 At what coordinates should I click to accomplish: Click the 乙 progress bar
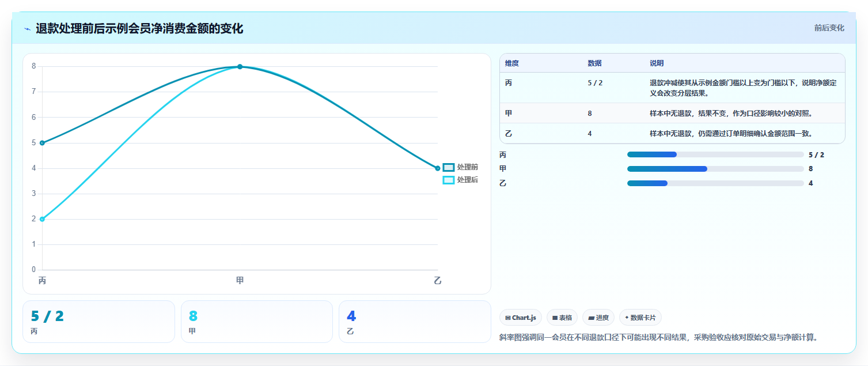(x=715, y=183)
